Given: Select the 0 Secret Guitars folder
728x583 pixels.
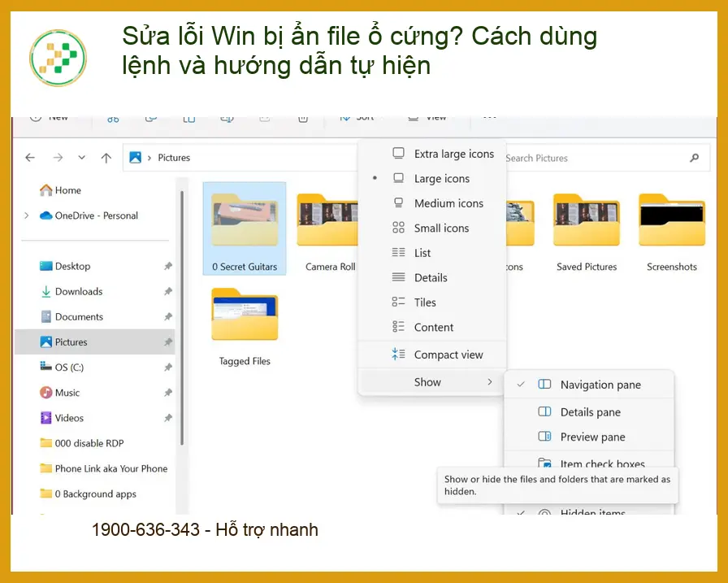Looking at the screenshot, I should coord(245,228).
